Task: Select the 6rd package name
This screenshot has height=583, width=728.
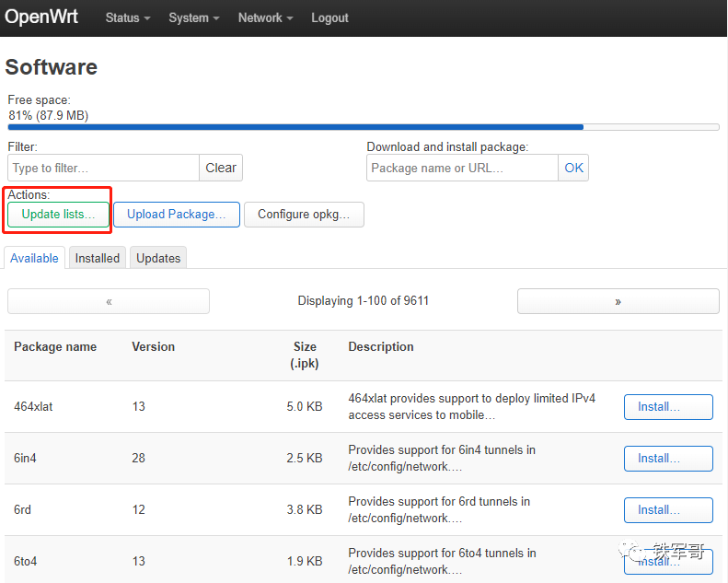Action: (22, 509)
